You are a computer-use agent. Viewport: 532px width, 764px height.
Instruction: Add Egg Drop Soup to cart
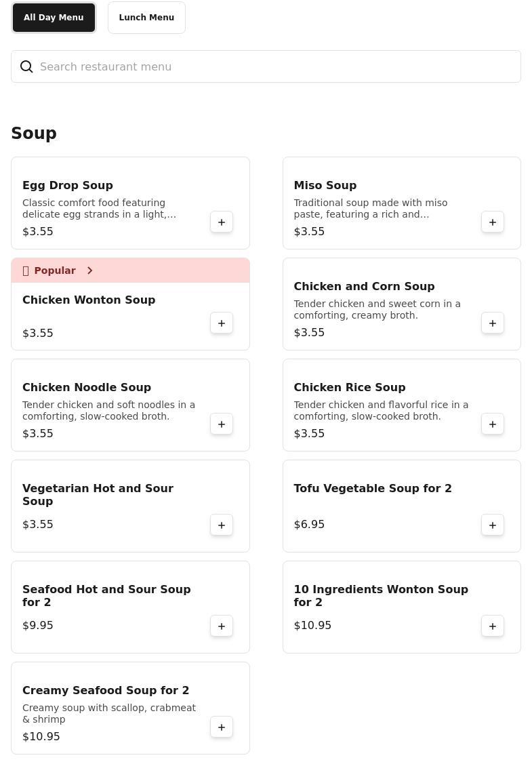click(x=222, y=222)
